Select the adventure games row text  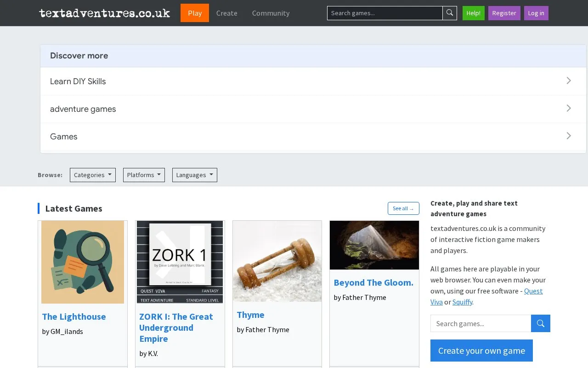coord(83,109)
